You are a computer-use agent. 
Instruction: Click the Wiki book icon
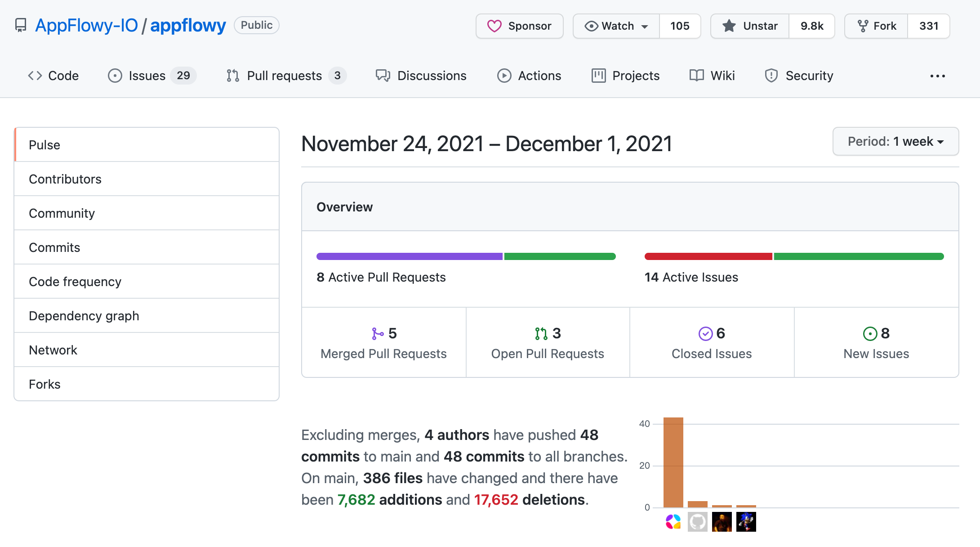697,76
